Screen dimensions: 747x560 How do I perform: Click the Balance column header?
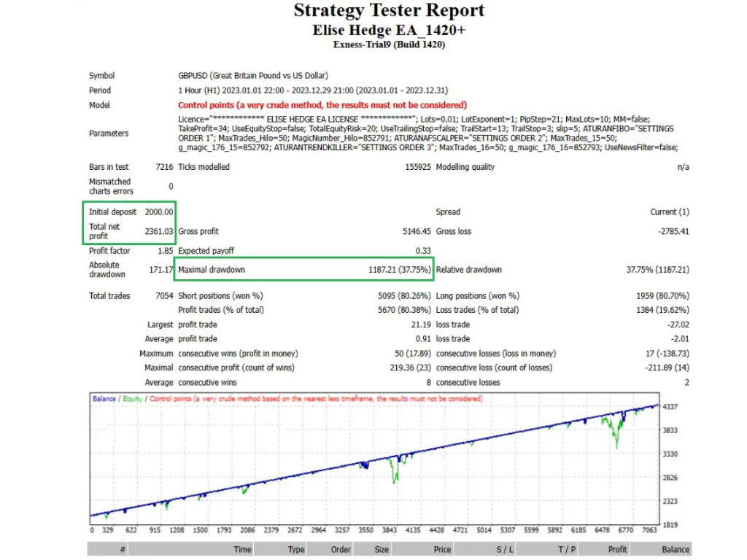pyautogui.click(x=675, y=549)
